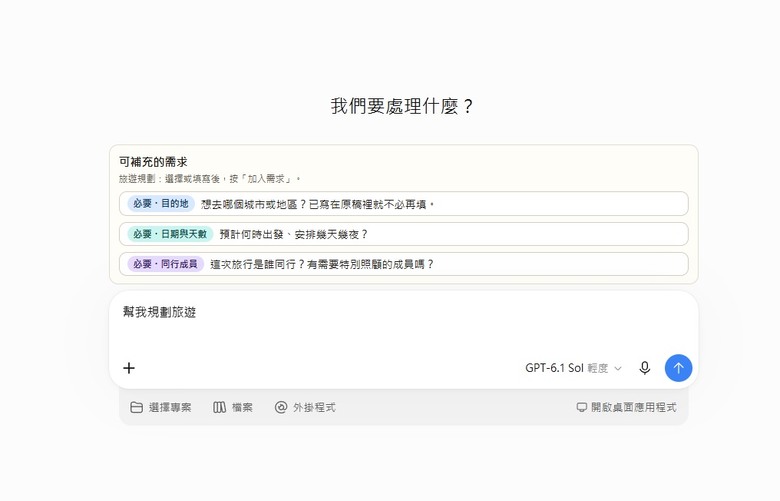The width and height of the screenshot is (780, 501).
Task: Click the 選擇專案 label
Action: point(170,407)
